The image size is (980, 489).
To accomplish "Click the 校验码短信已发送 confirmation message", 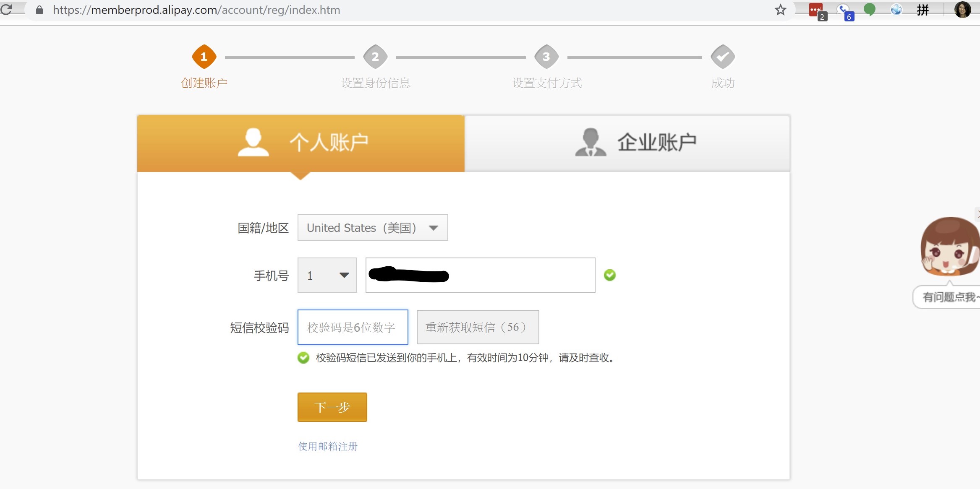I will point(466,358).
